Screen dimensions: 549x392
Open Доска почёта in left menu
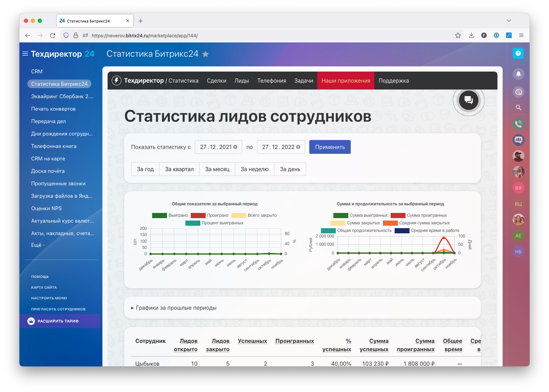[48, 171]
